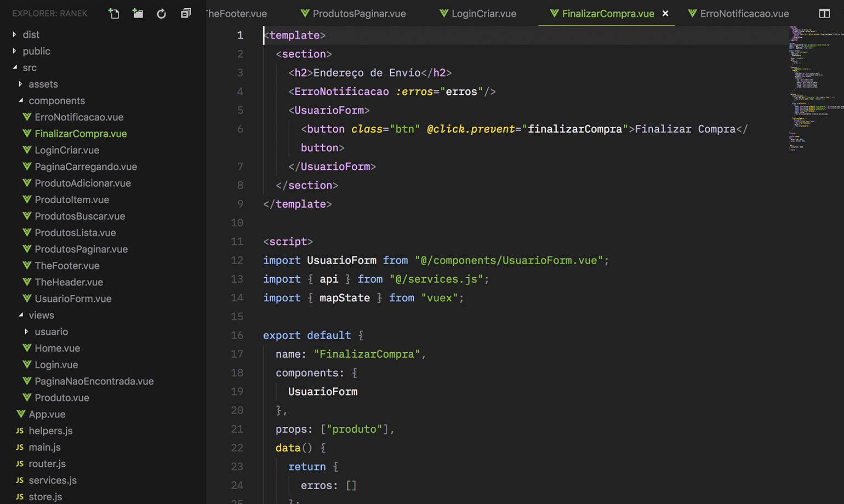Collapse all folders in explorer
This screenshot has width=844, height=504.
pos(186,13)
